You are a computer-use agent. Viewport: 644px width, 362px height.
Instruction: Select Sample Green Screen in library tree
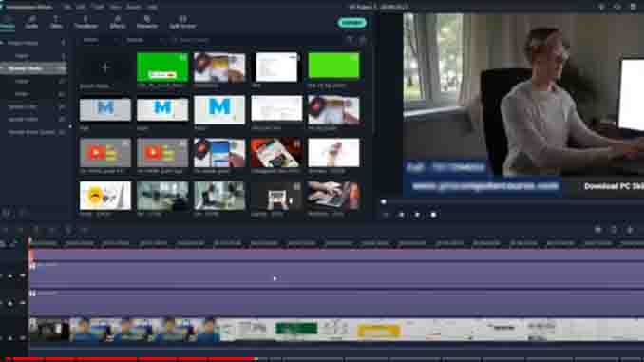(x=33, y=132)
